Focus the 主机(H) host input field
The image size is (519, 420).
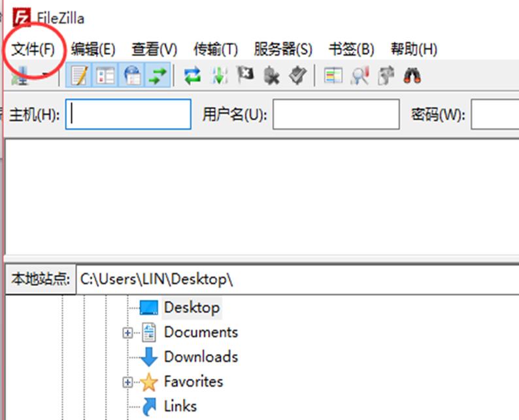pyautogui.click(x=128, y=114)
